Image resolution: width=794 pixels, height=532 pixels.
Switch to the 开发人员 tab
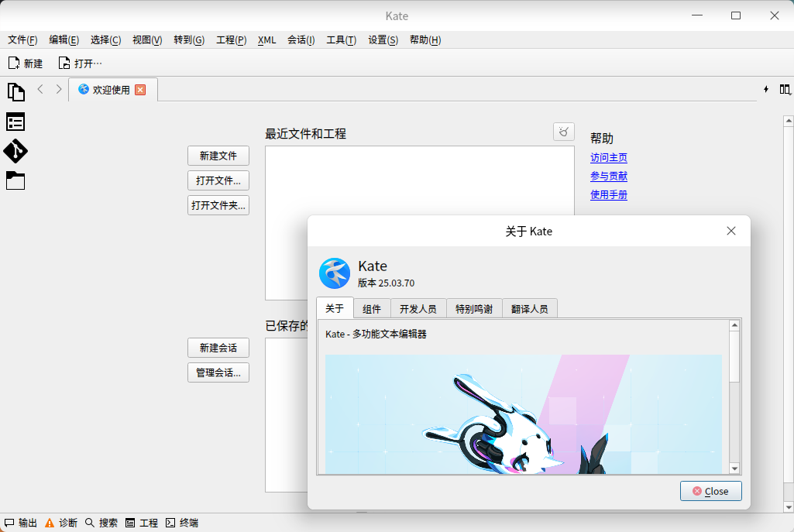tap(418, 308)
